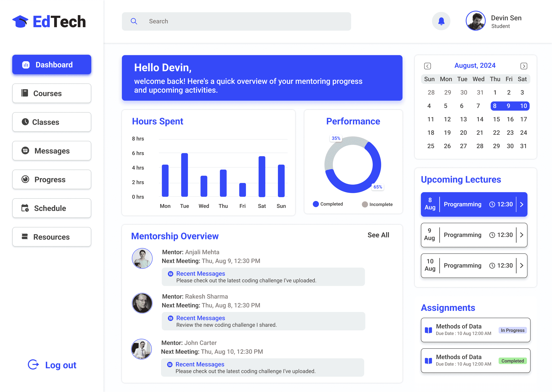Viewport: 552px width, 392px height.
Task: Go to next month in calendar
Action: pyautogui.click(x=523, y=66)
